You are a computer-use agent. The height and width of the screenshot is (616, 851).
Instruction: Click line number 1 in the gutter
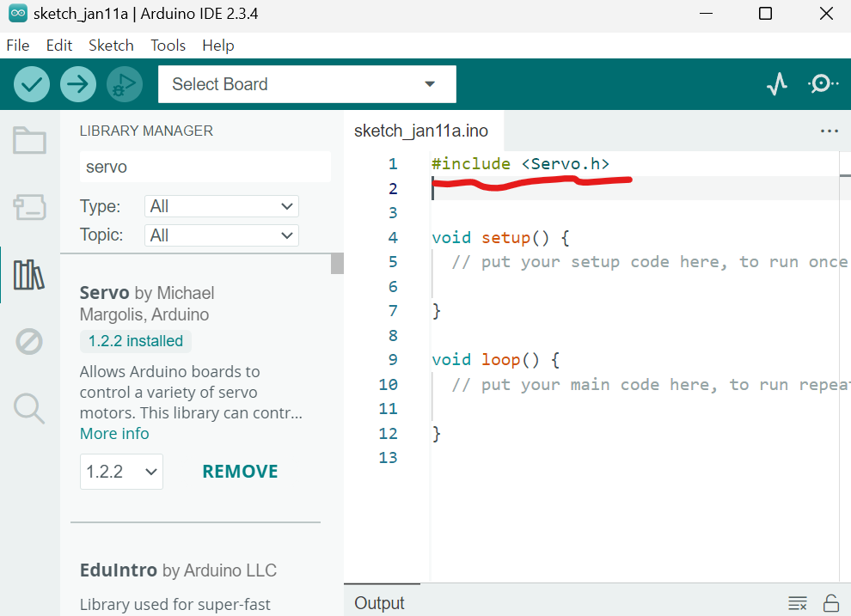coord(393,164)
